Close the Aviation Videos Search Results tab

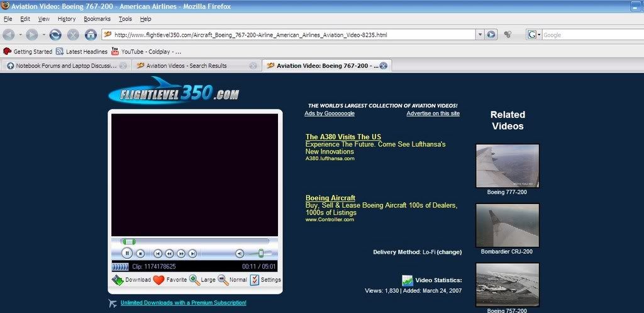(253, 65)
